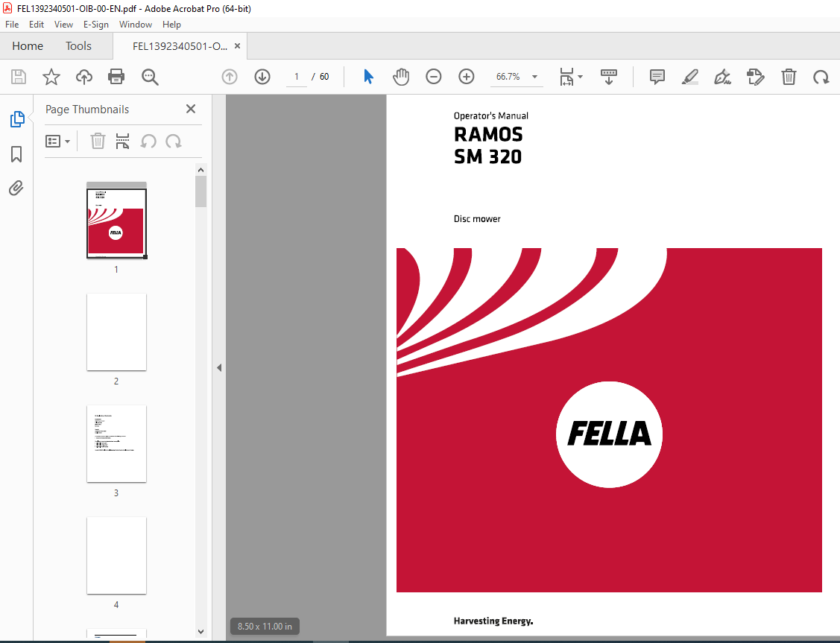This screenshot has height=643, width=840.
Task: Click the FELLA logo on the cover
Action: [x=609, y=434]
